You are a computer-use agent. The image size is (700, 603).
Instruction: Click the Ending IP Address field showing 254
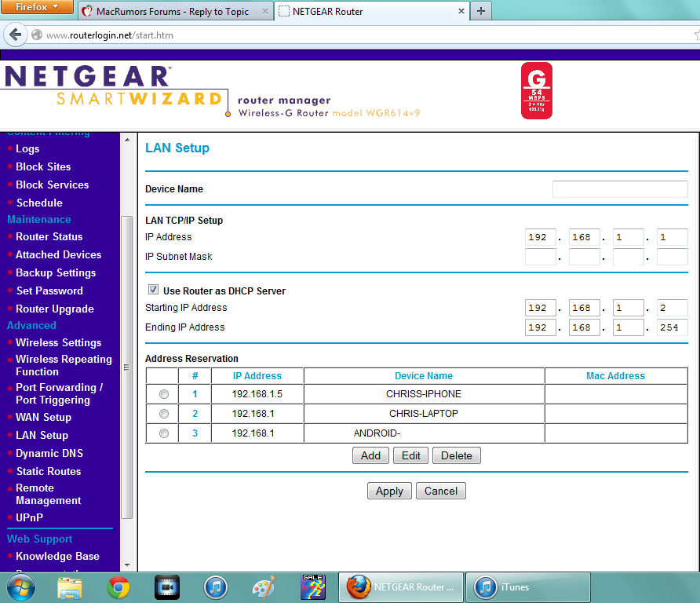pos(672,327)
